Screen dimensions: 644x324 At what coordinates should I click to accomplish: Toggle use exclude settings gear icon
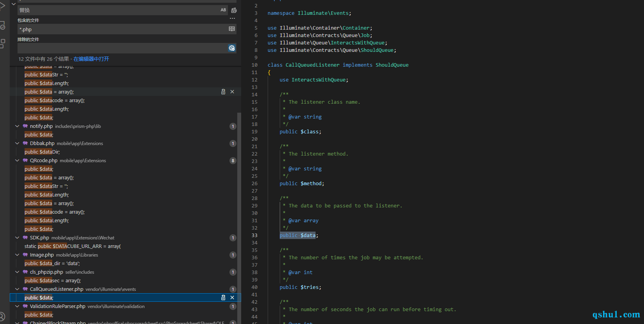(x=232, y=48)
